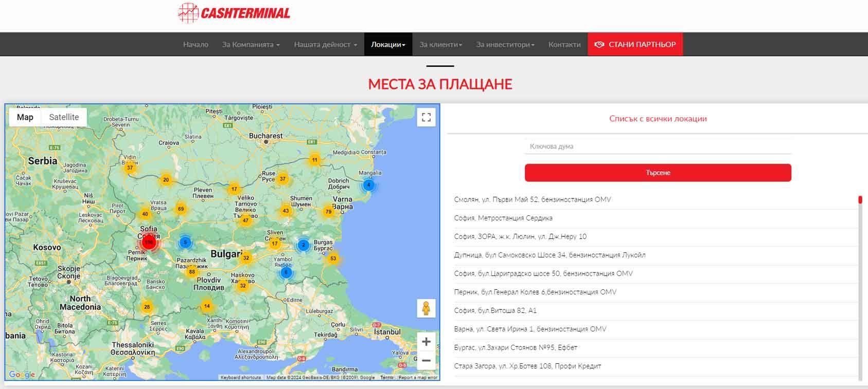Zoom out the map with minus button
The height and width of the screenshot is (389, 868).
tap(426, 361)
